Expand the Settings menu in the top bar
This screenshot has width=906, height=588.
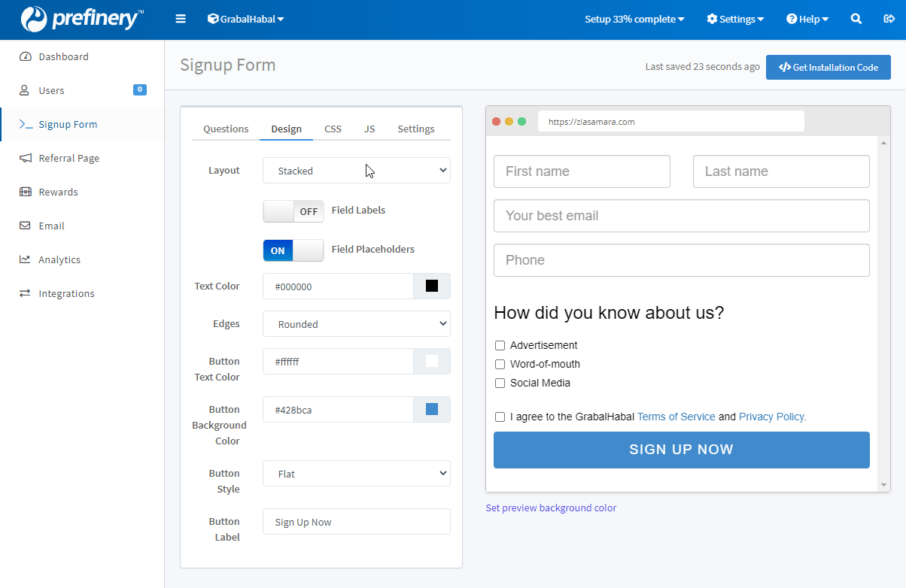click(x=735, y=19)
